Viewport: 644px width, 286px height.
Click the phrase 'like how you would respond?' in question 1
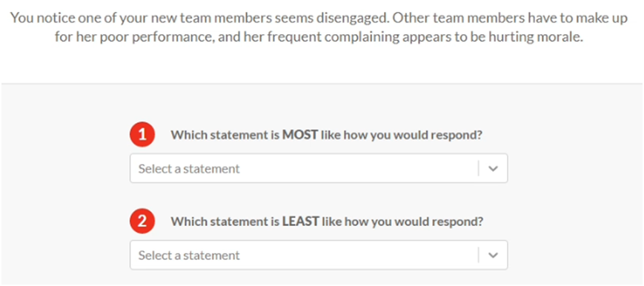(x=402, y=135)
